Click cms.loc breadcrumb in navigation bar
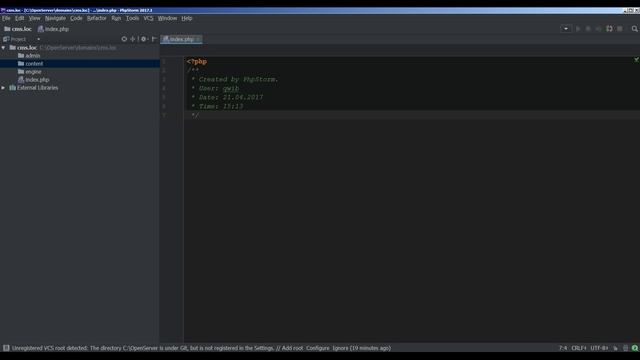Screen dimensions: 640x360 coord(18,29)
